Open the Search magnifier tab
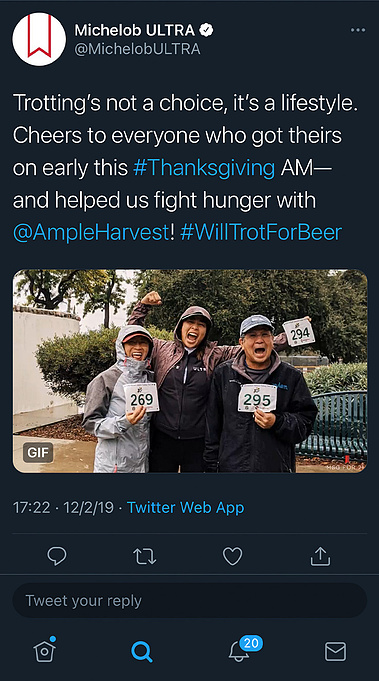 pos(142,651)
